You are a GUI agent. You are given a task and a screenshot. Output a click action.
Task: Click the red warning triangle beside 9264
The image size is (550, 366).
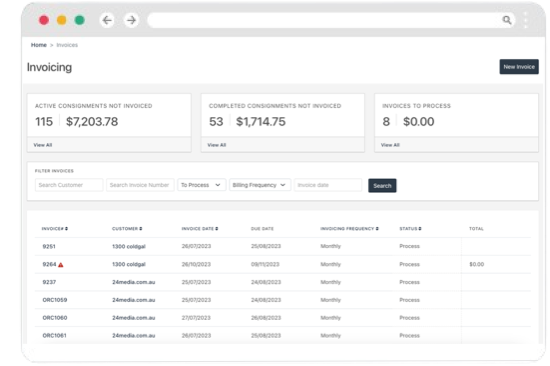pos(61,265)
